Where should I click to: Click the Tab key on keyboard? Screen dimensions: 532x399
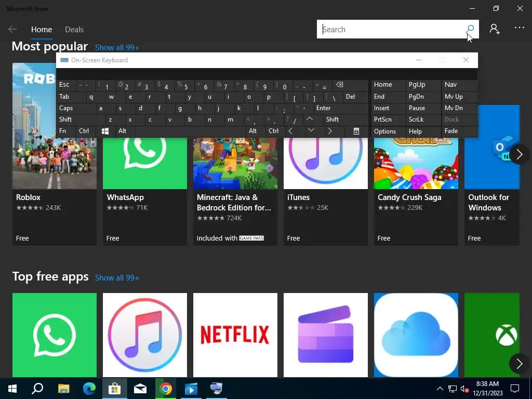click(71, 97)
